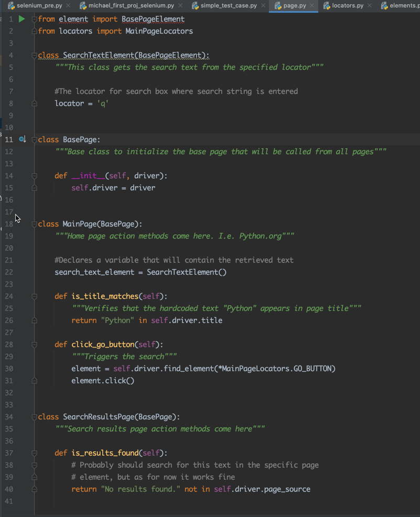
Task: Close the simple_test_case.py tab
Action: 263,6
